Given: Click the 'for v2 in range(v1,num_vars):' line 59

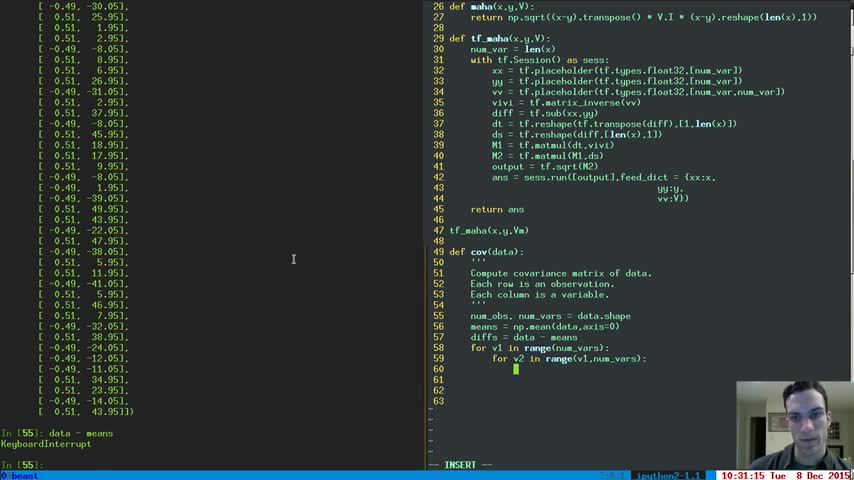Looking at the screenshot, I should coord(569,359).
